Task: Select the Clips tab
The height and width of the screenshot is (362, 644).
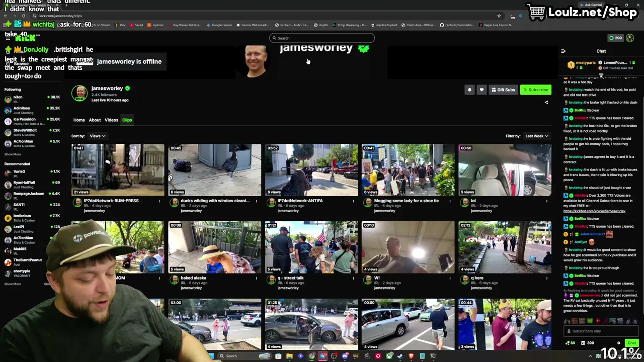Action: tap(127, 120)
